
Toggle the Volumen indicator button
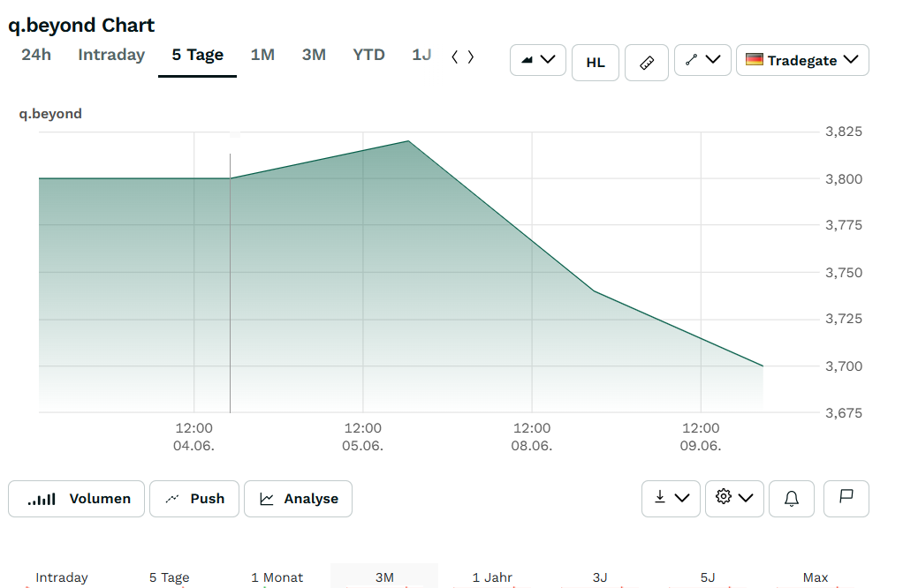[x=77, y=499]
